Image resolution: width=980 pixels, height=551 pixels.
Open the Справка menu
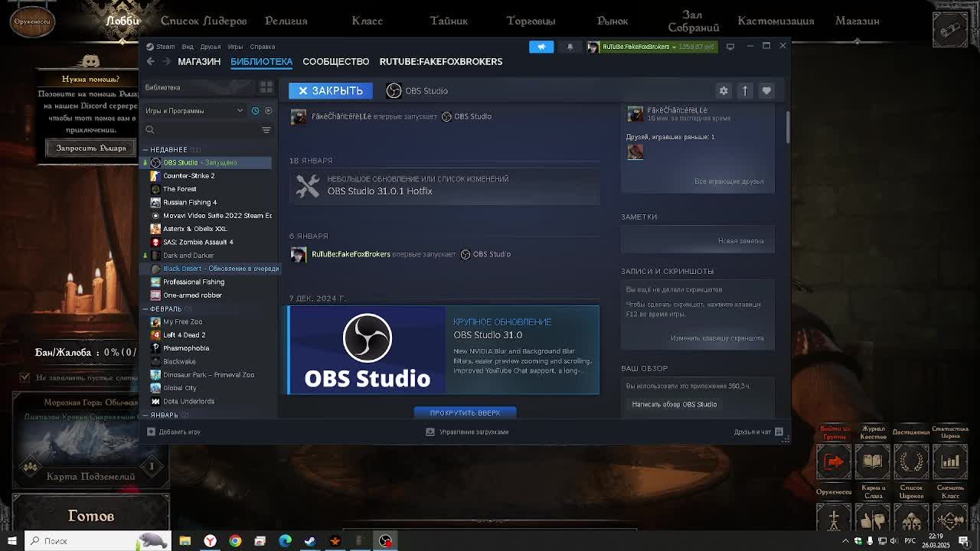pyautogui.click(x=262, y=47)
